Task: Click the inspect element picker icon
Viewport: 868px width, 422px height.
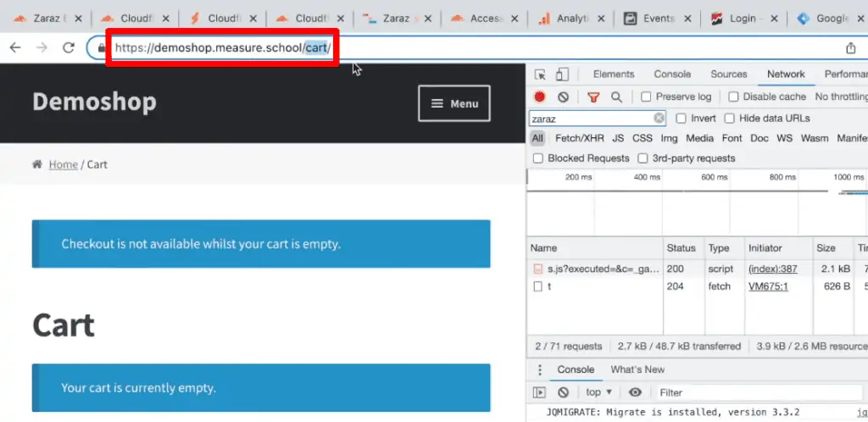Action: click(540, 75)
